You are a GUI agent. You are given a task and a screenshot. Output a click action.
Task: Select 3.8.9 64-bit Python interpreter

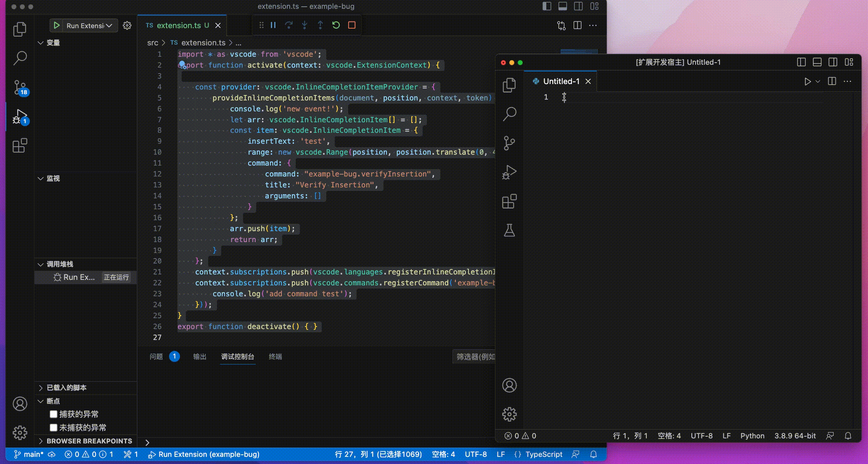click(x=795, y=436)
